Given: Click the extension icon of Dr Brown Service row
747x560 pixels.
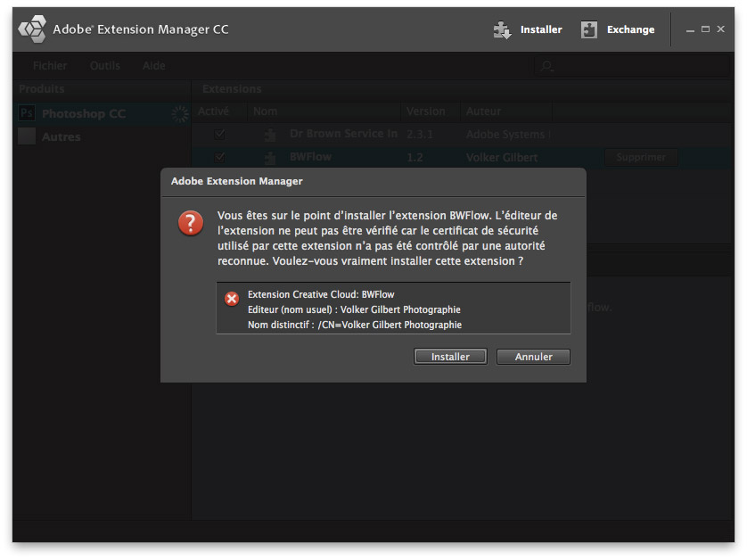Looking at the screenshot, I should coord(270,135).
